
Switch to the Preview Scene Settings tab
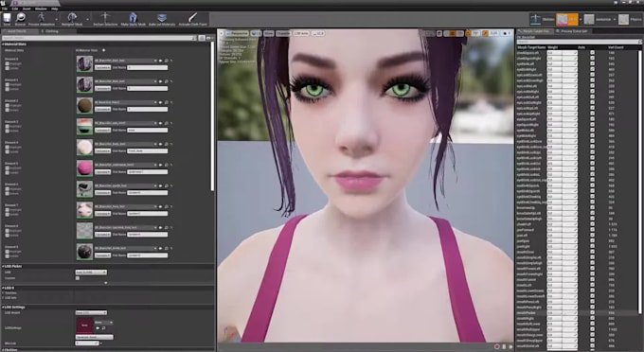click(574, 31)
